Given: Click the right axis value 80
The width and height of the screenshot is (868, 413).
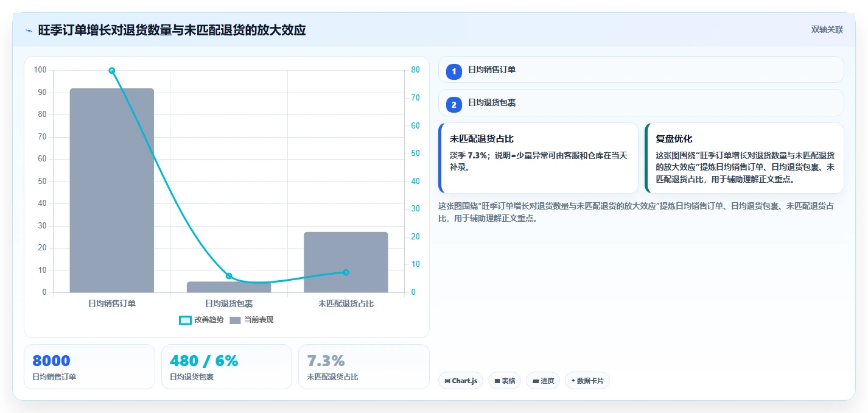Looking at the screenshot, I should [415, 70].
